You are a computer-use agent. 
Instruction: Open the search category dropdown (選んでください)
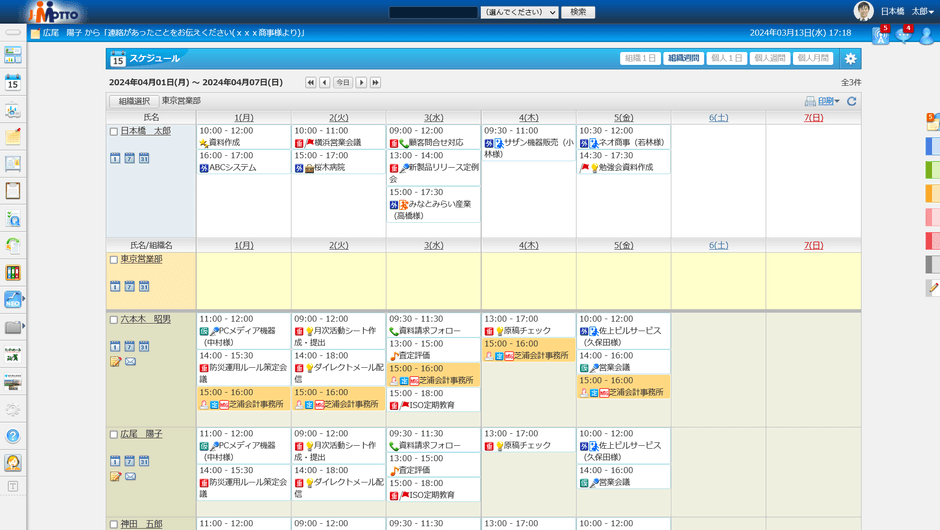tap(519, 12)
